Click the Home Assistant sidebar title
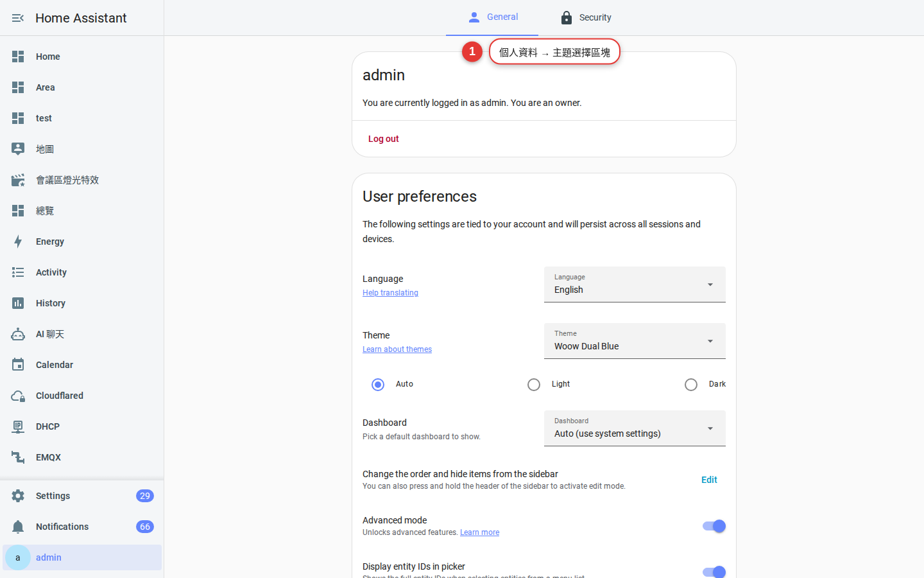This screenshot has height=578, width=924. (81, 18)
